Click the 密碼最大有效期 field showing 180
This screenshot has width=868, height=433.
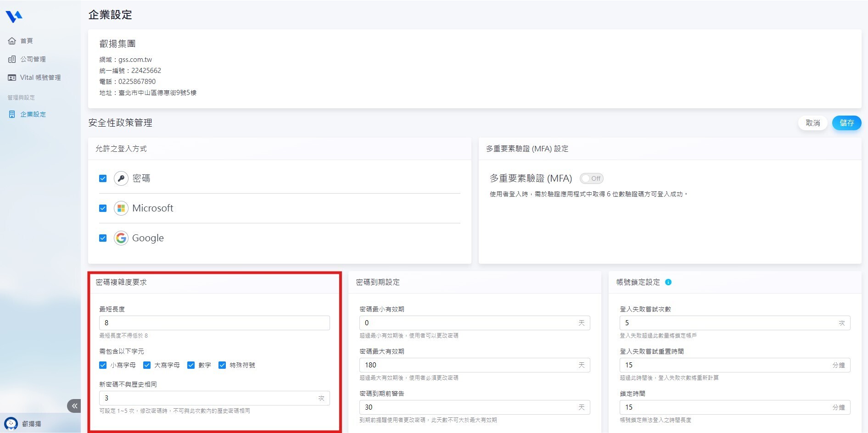point(474,365)
